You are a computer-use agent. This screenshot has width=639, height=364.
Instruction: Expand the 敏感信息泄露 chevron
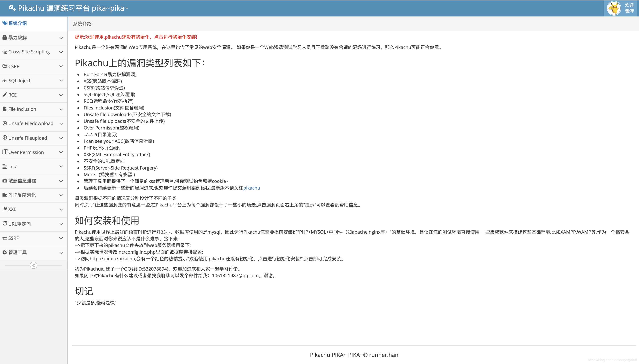click(61, 181)
